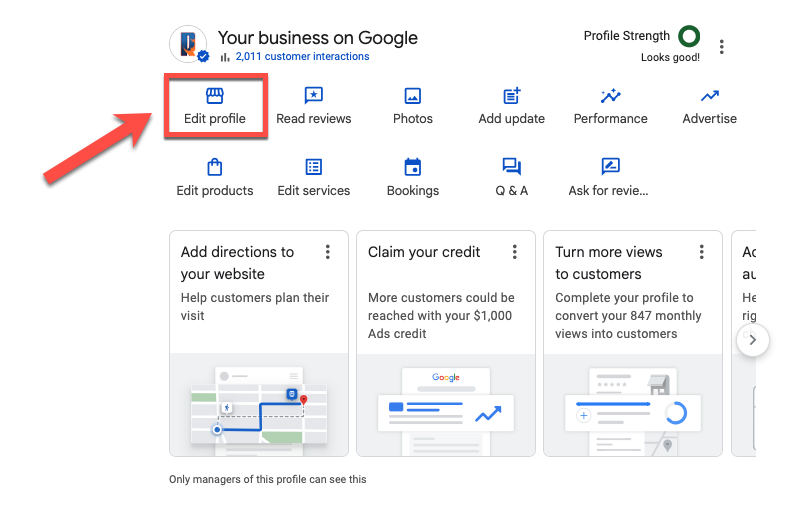
Task: Click the Google Ads illustration thumbnail
Action: pos(446,405)
